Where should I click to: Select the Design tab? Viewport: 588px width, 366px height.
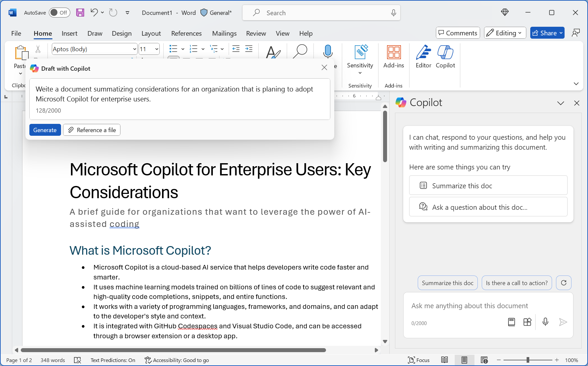point(121,33)
